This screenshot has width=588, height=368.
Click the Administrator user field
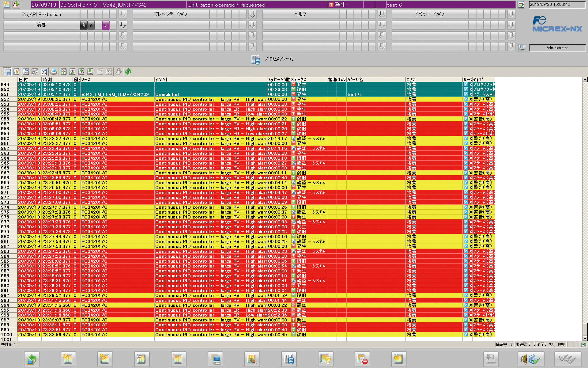(557, 48)
